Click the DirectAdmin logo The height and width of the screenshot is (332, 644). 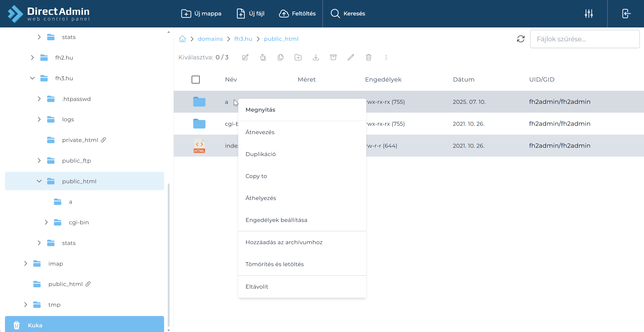coord(49,14)
